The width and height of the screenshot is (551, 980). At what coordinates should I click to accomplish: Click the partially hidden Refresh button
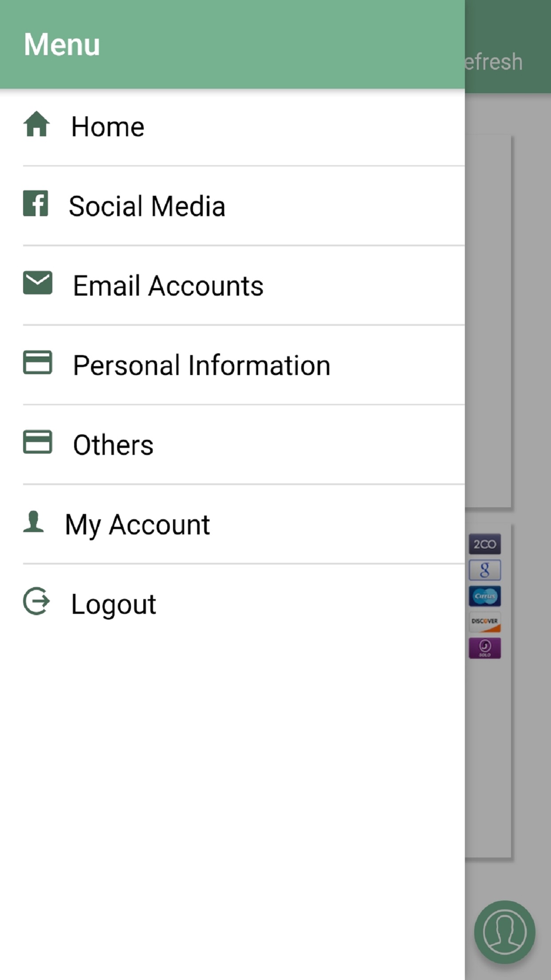pyautogui.click(x=494, y=62)
